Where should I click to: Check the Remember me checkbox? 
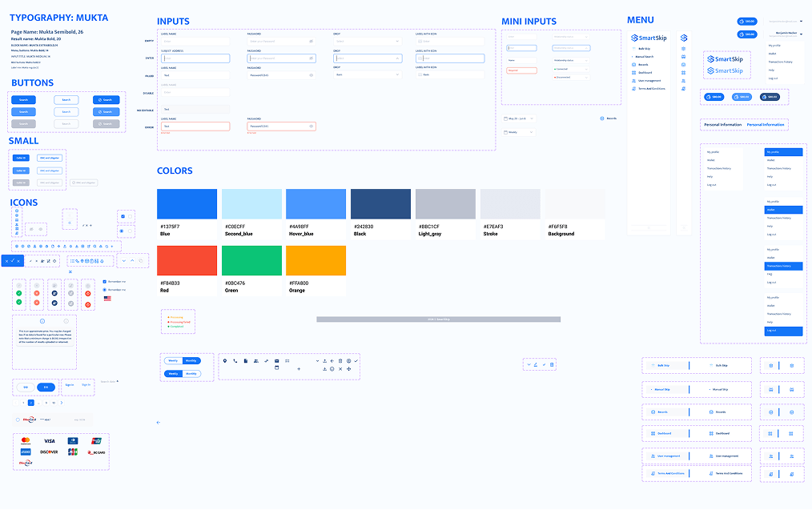(x=104, y=282)
